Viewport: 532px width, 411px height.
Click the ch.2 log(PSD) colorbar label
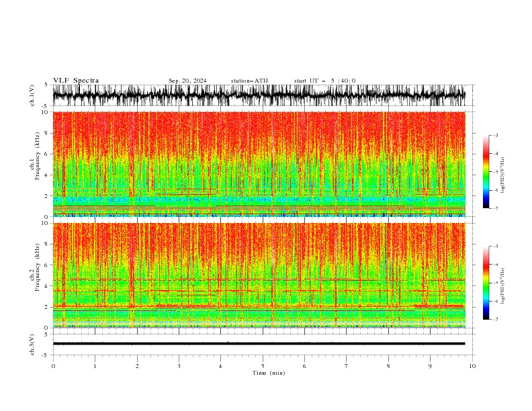click(502, 286)
